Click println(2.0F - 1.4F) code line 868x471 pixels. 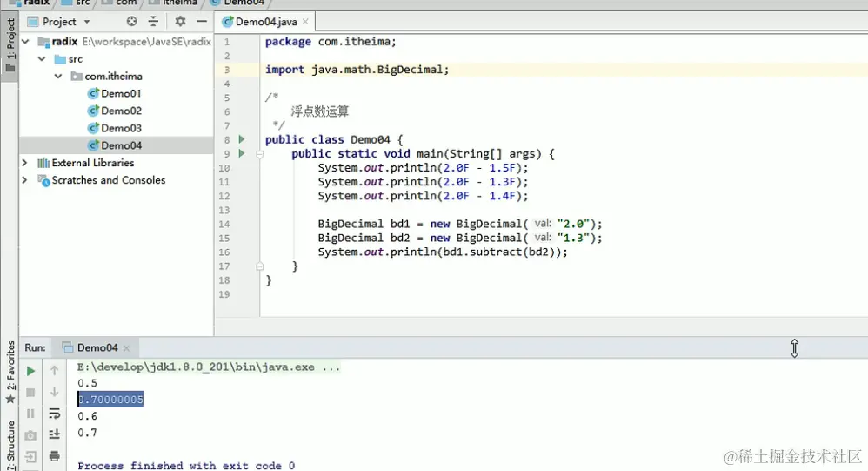(x=423, y=196)
